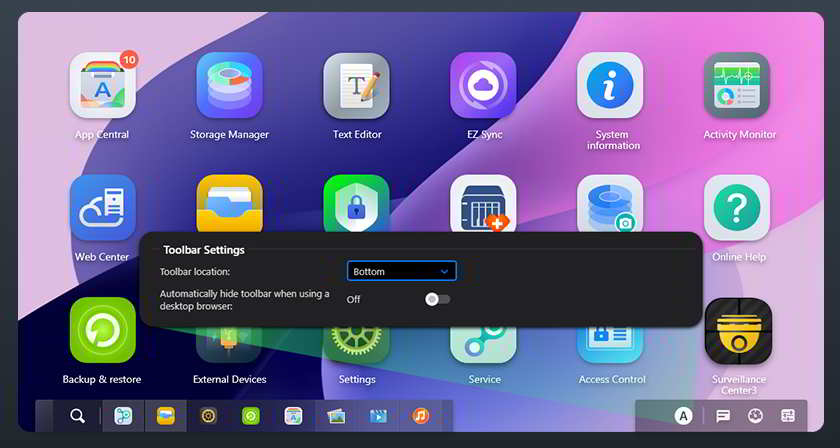This screenshot has height=448, width=840.
Task: Launch Storage Manager desktop app
Action: pyautogui.click(x=229, y=86)
